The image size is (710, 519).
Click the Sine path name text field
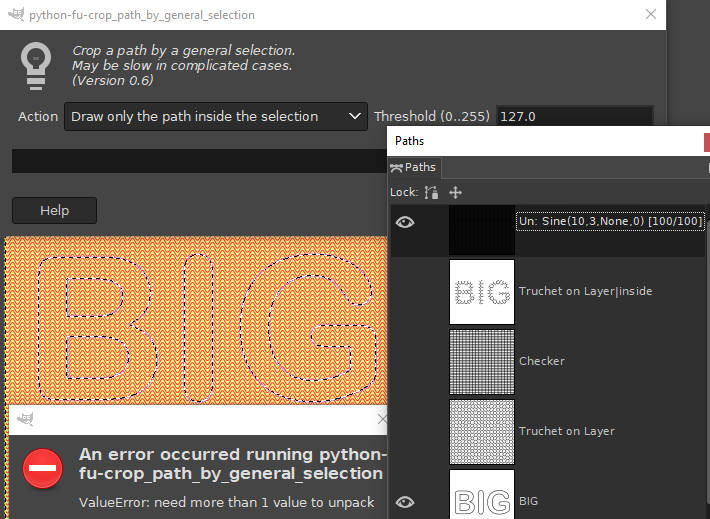pyautogui.click(x=610, y=221)
